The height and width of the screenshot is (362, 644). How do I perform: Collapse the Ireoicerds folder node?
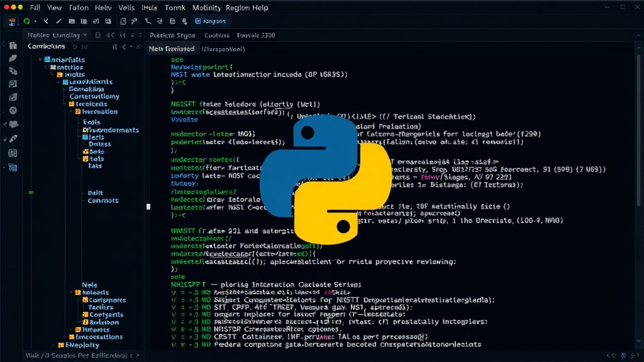click(x=65, y=104)
